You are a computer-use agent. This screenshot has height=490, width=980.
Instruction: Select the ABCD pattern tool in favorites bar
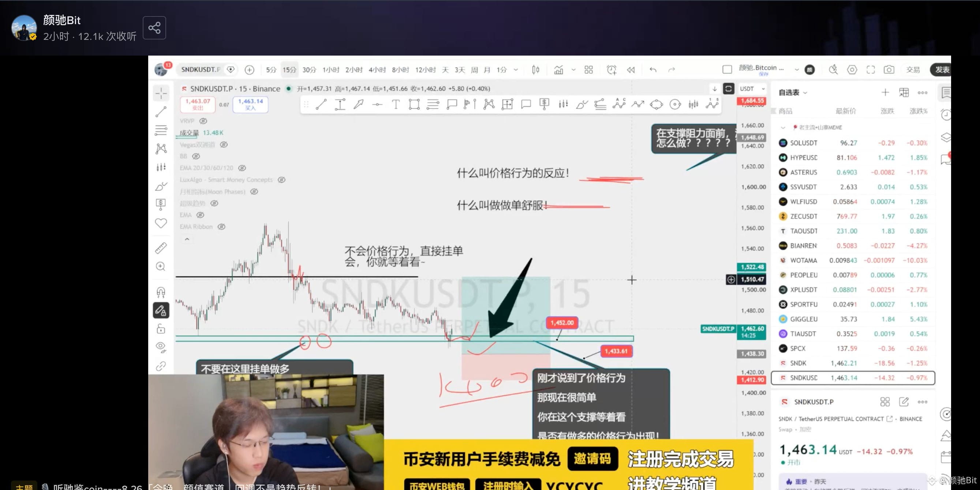619,104
